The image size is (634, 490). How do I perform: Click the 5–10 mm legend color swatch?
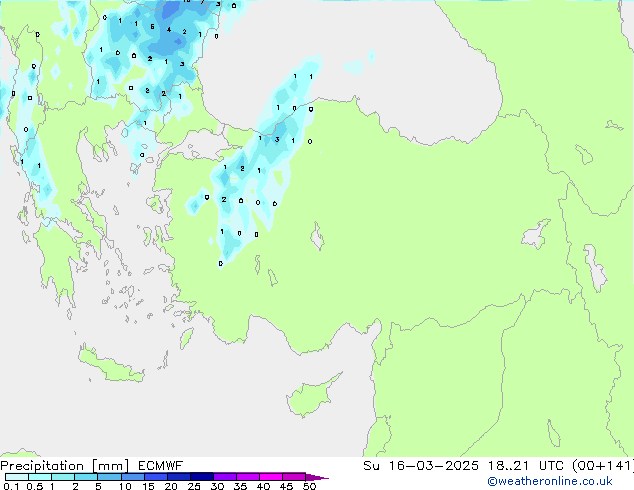click(x=109, y=477)
